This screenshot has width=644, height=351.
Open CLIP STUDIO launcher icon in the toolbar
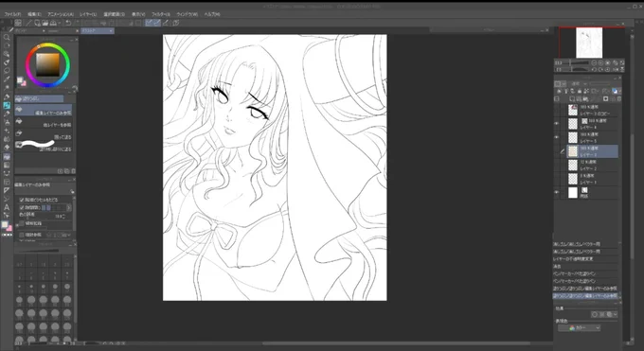(18, 23)
